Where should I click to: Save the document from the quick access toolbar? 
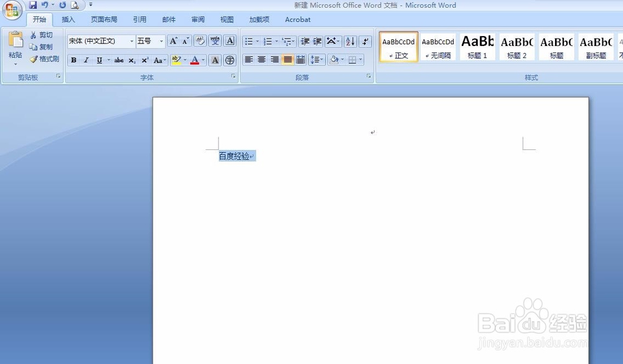click(x=33, y=5)
